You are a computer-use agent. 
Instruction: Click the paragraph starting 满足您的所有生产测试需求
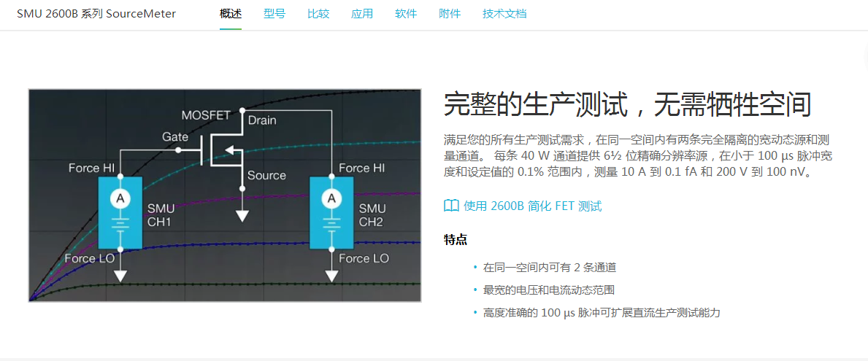(638, 156)
